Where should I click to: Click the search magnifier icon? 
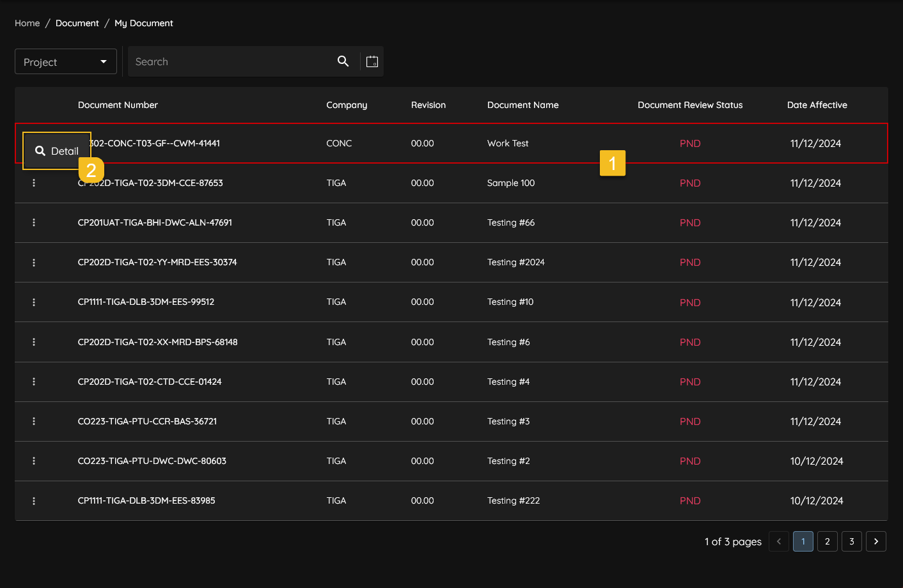(343, 61)
